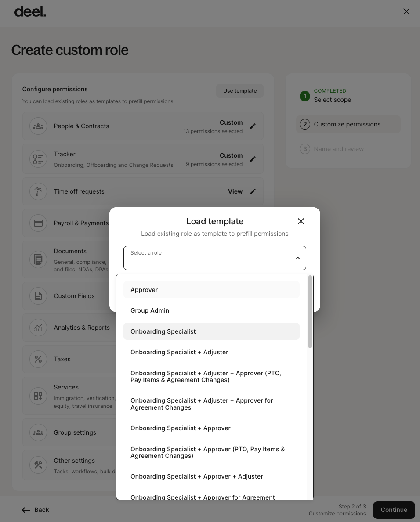Edit Tracker permissions via the pencil icon
This screenshot has height=522, width=420.
point(253,159)
